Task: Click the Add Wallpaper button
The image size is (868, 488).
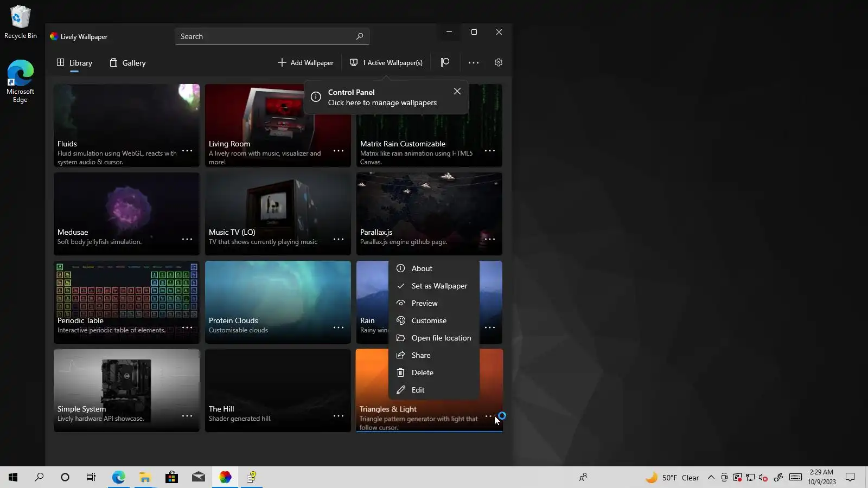Action: (305, 63)
